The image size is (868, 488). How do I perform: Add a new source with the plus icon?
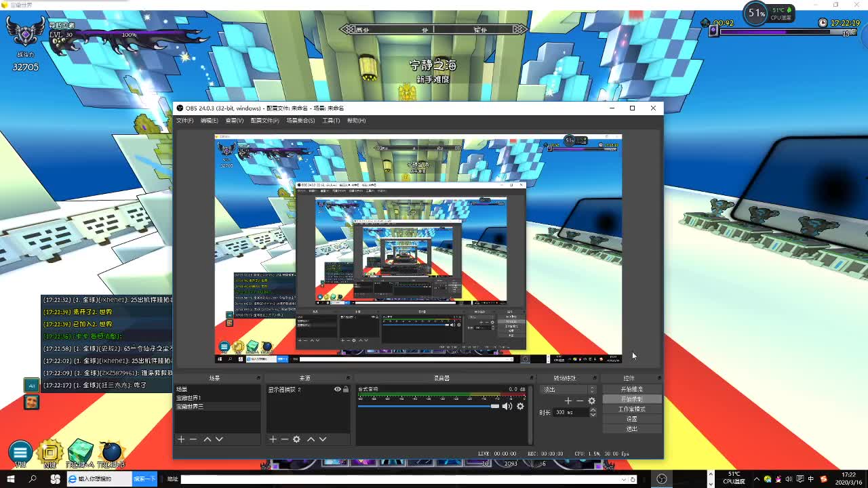(273, 439)
